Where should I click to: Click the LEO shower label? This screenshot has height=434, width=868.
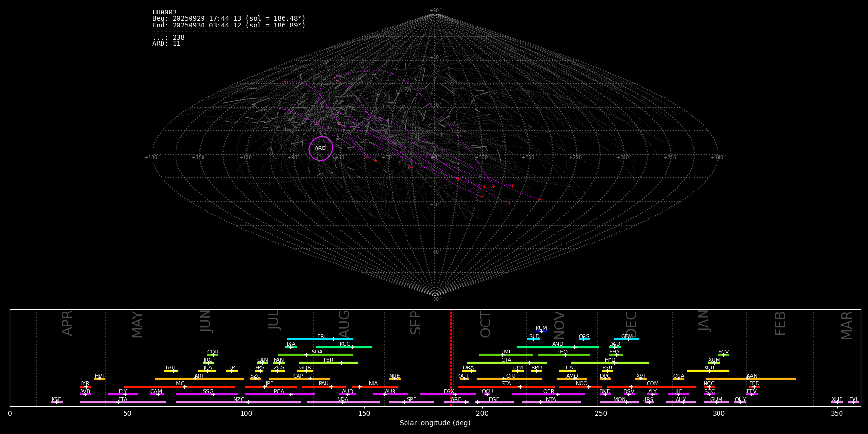[563, 352]
